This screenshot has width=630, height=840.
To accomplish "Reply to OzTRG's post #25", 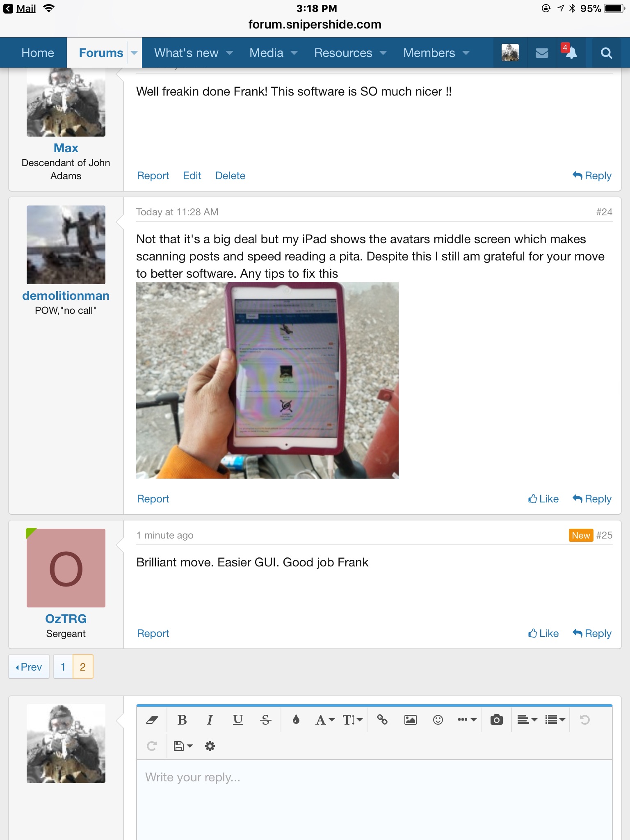I will [x=592, y=633].
